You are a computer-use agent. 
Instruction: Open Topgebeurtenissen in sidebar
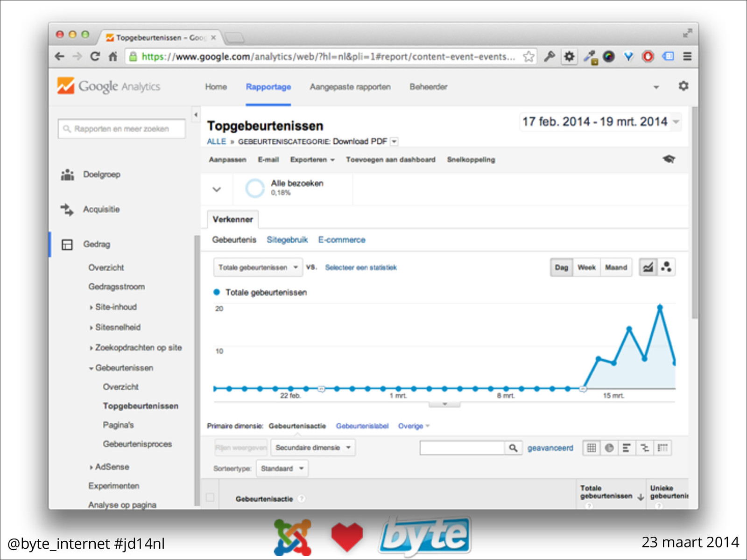[x=141, y=406]
